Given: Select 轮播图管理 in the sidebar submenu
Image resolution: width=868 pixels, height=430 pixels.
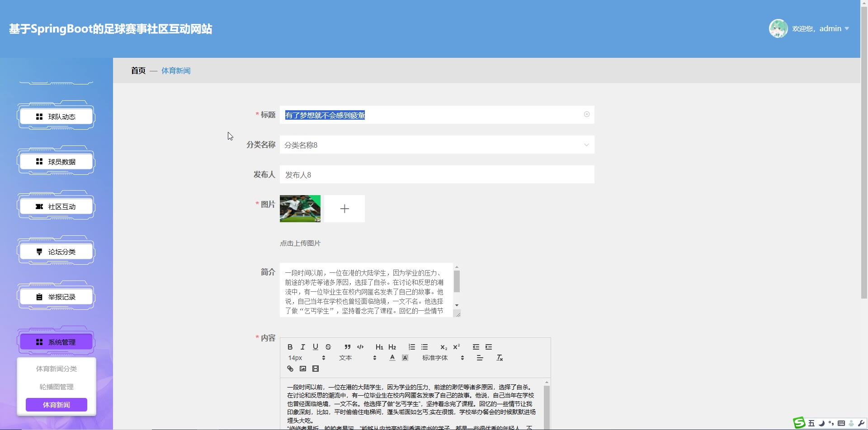Looking at the screenshot, I should pyautogui.click(x=56, y=387).
